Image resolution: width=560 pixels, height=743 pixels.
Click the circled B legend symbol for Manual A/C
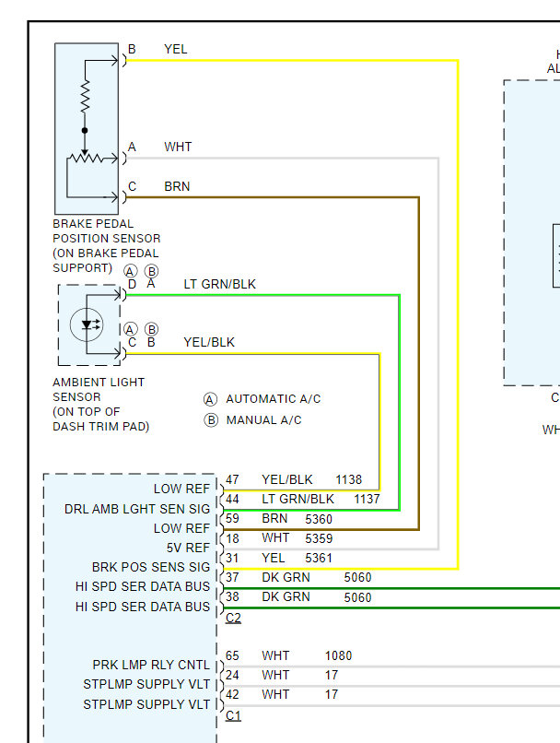[211, 420]
